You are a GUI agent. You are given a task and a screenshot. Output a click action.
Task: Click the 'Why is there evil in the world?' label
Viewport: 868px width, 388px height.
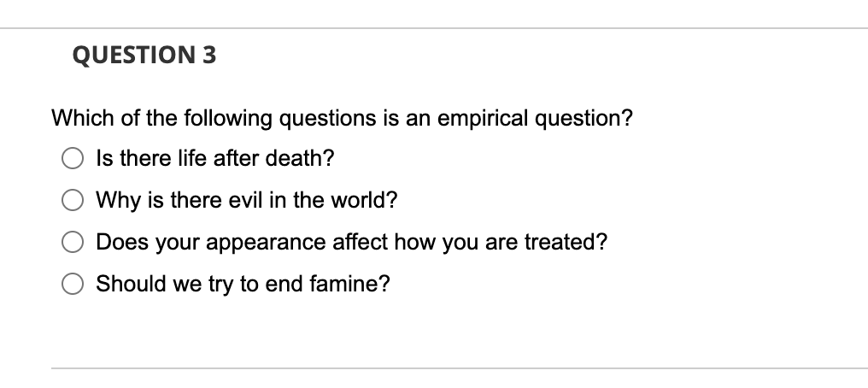(x=247, y=200)
